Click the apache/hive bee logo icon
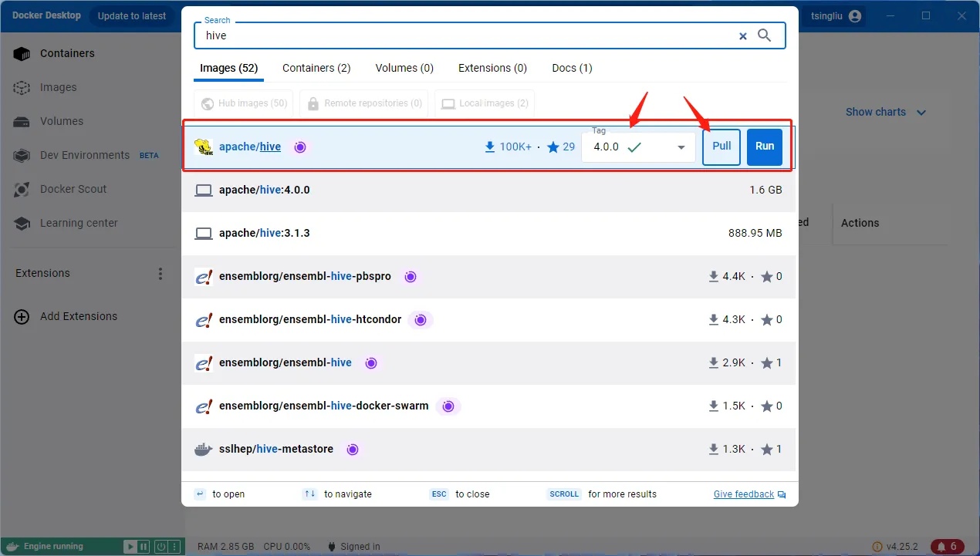 (x=204, y=147)
